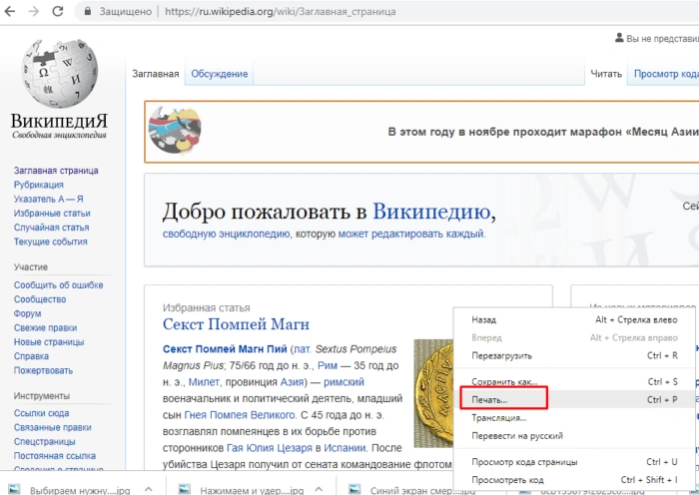Click the browser forward arrow icon

tap(33, 11)
